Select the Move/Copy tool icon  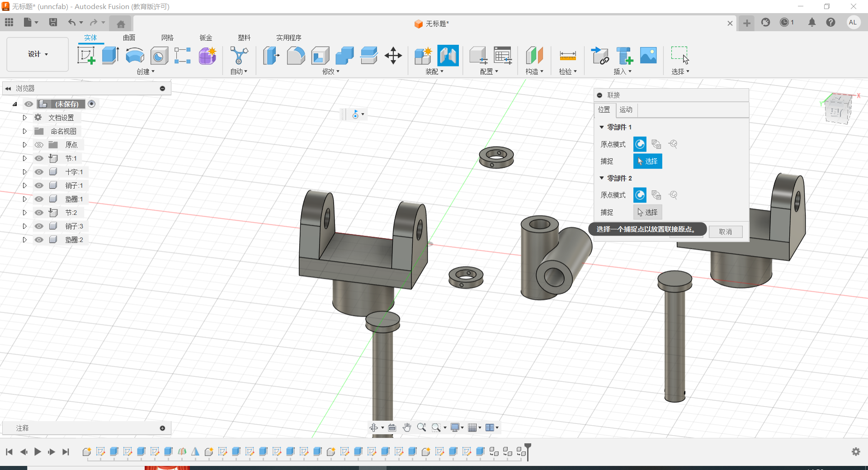pos(393,56)
